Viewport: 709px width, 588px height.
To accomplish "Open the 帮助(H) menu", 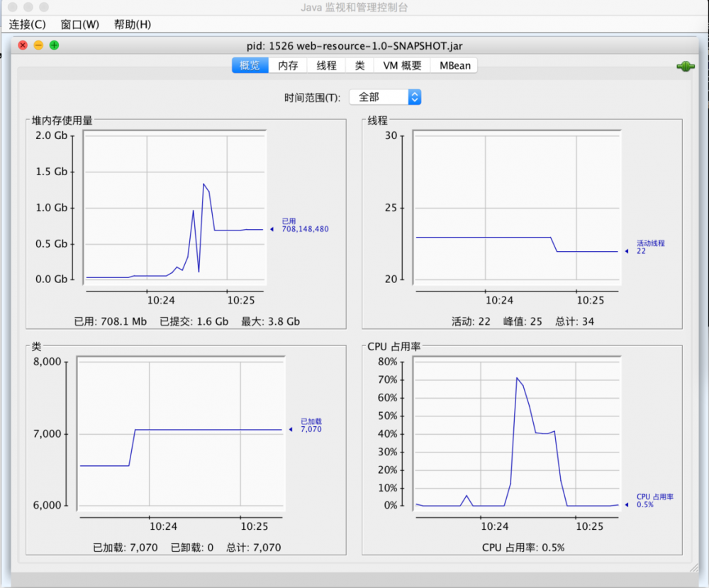I will [x=132, y=24].
